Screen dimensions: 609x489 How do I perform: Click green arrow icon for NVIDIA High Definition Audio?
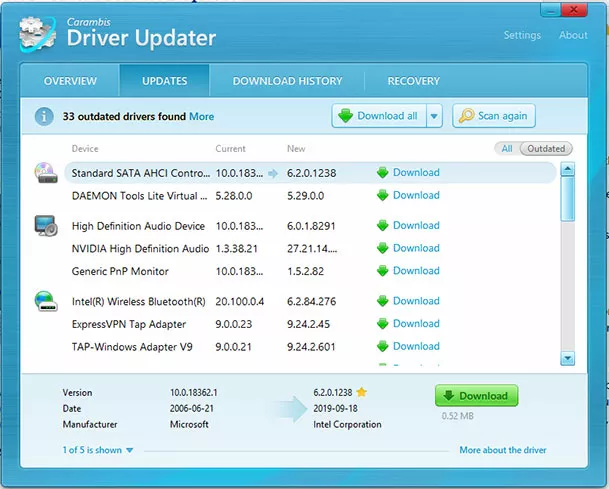[383, 248]
